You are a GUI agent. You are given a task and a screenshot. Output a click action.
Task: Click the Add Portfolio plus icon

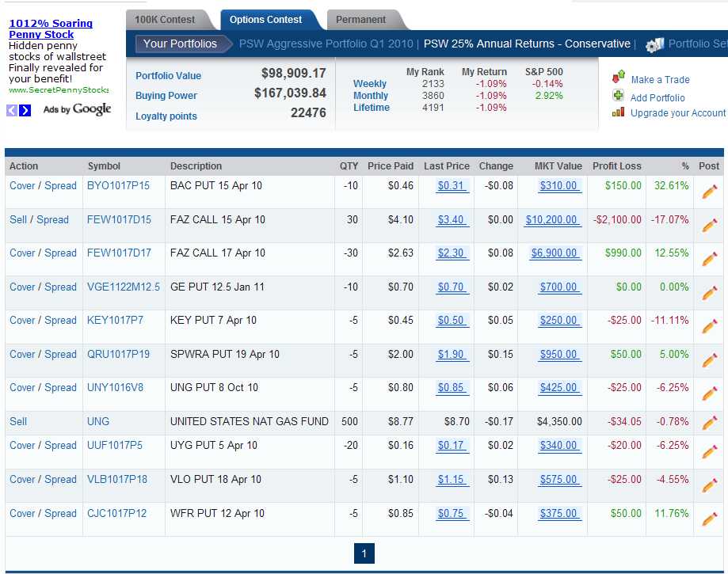pyautogui.click(x=619, y=97)
